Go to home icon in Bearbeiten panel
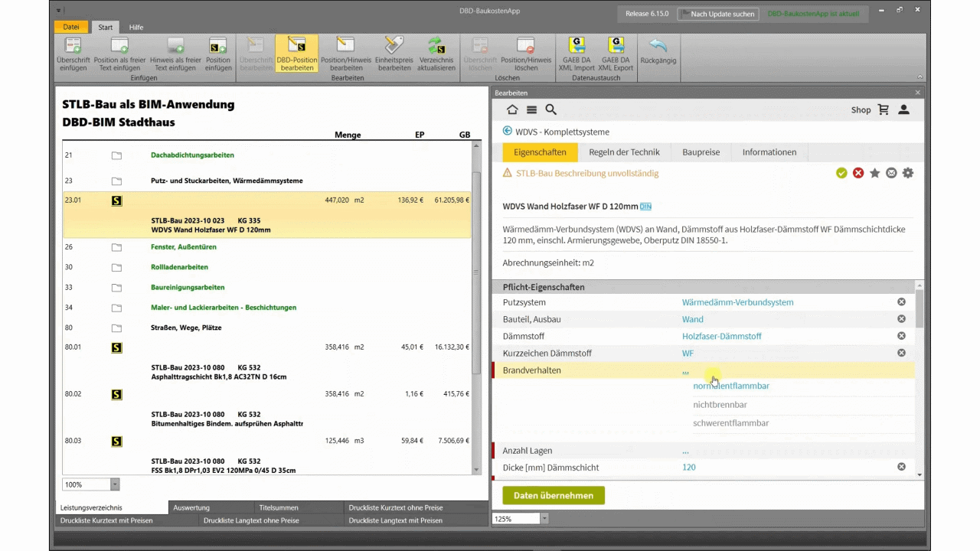Screen dimensions: 980x551 point(512,110)
